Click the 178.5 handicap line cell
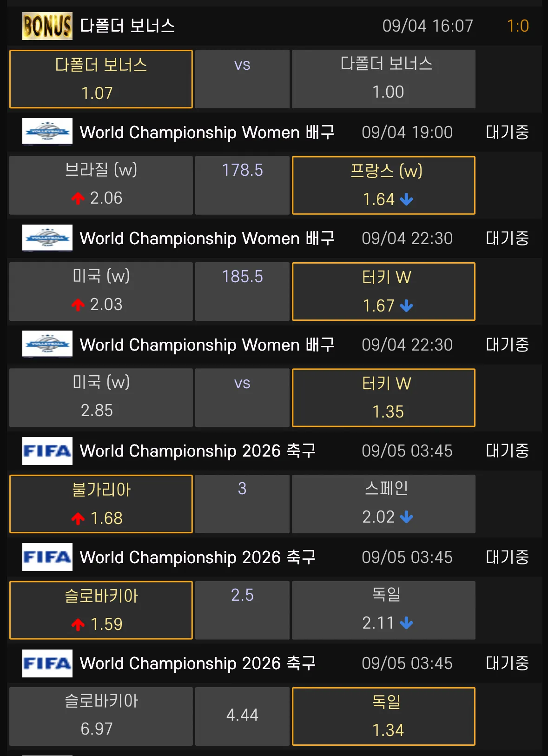This screenshot has height=756, width=548. [x=242, y=185]
